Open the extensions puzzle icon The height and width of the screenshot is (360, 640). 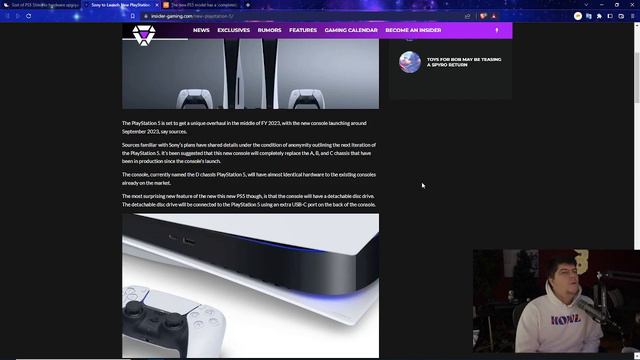(599, 16)
